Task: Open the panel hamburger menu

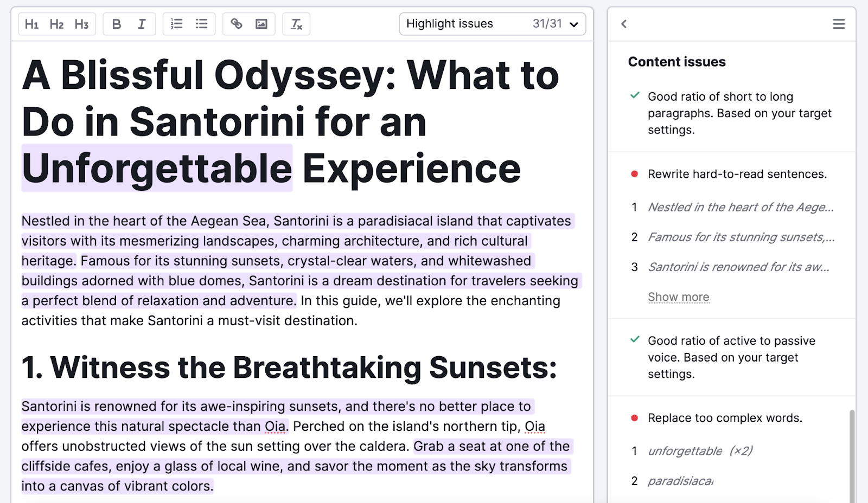Action: point(838,24)
